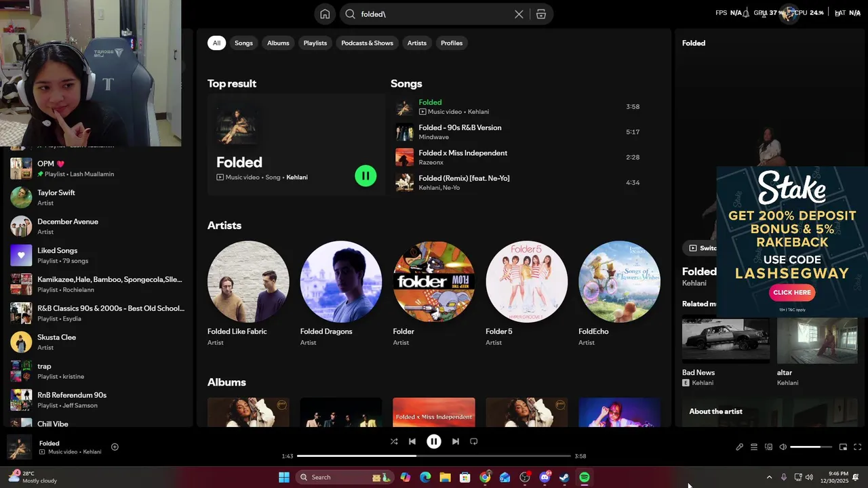Select the All filter chip
The image size is (868, 488).
(x=216, y=43)
